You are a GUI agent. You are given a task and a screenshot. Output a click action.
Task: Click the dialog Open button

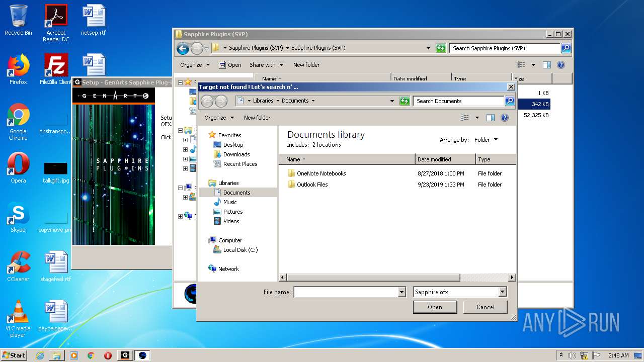coord(435,307)
